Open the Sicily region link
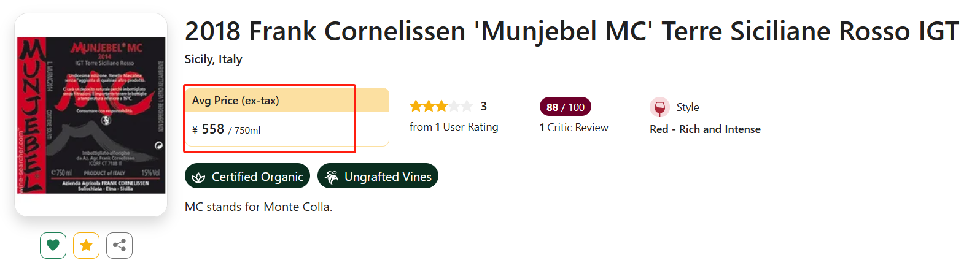This screenshot has height=271, width=980. (198, 59)
